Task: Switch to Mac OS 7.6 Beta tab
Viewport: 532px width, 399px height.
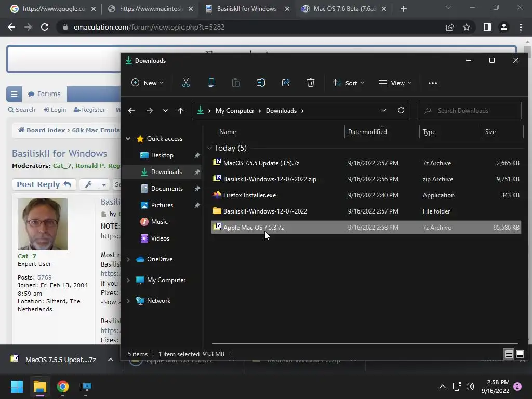Action: tap(344, 9)
